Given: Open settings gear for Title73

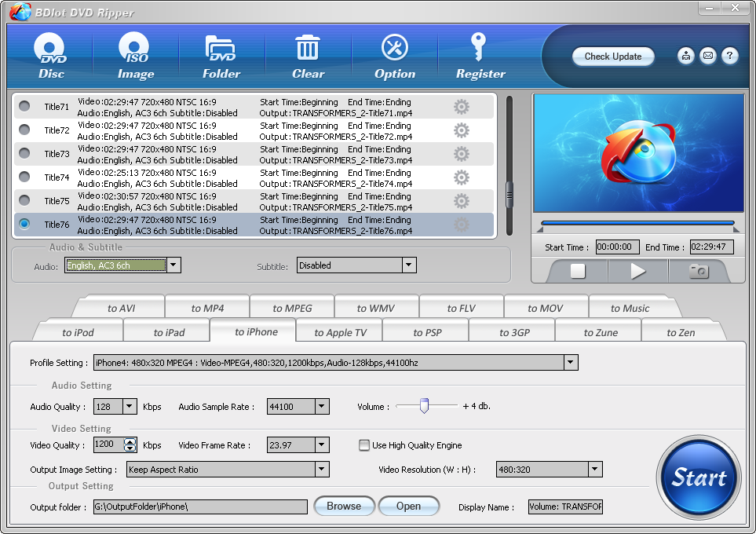Looking at the screenshot, I should pos(462,154).
